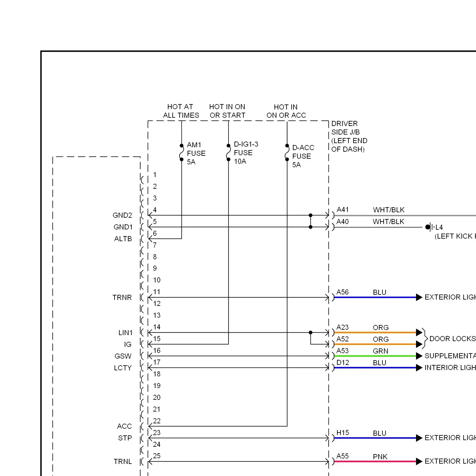This screenshot has height=476, width=476.
Task: Click connector pin A55
Action: (342, 456)
